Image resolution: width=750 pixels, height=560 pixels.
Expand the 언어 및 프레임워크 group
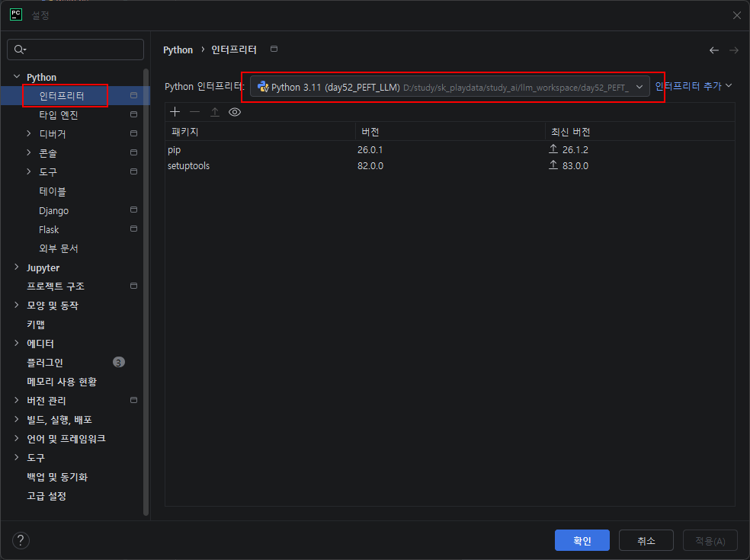click(x=17, y=439)
